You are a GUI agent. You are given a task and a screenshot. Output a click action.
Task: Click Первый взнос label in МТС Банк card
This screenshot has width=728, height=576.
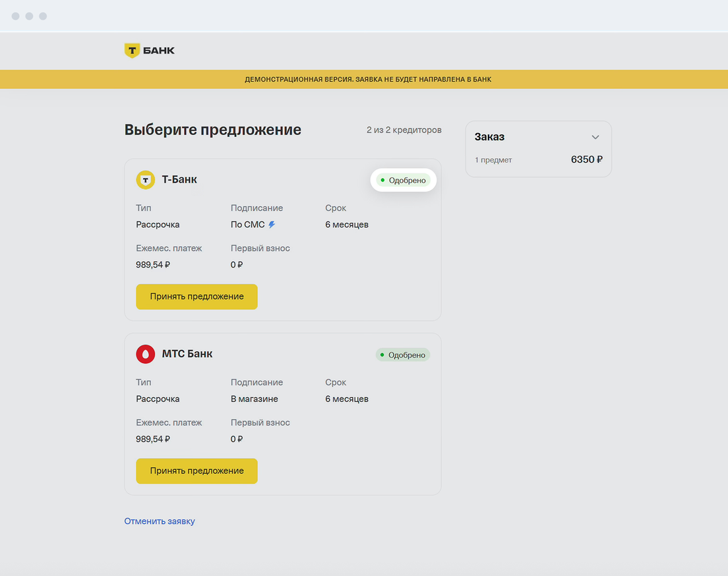pos(260,423)
